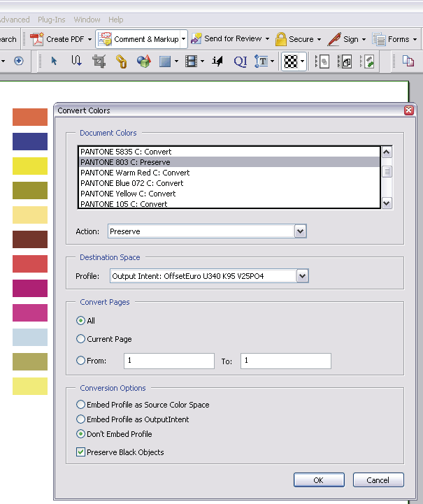Viewport: 423px width, 504px height.
Task: Open the Plug-Ins menu
Action: (52, 20)
